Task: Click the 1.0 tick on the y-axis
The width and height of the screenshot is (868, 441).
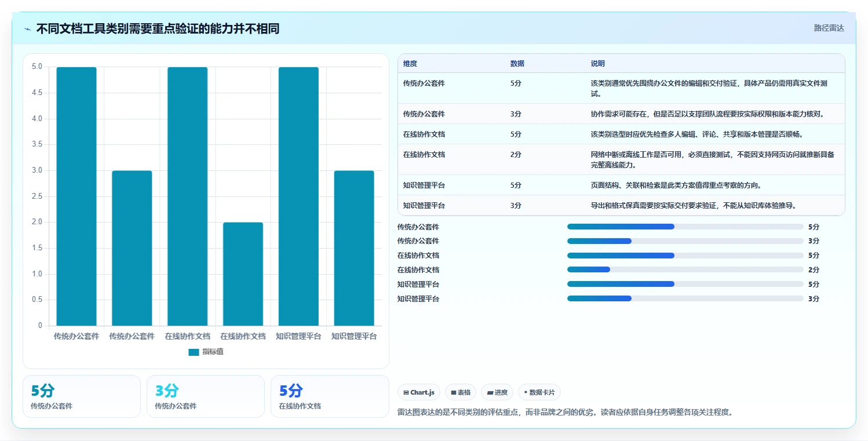Action: [x=37, y=274]
